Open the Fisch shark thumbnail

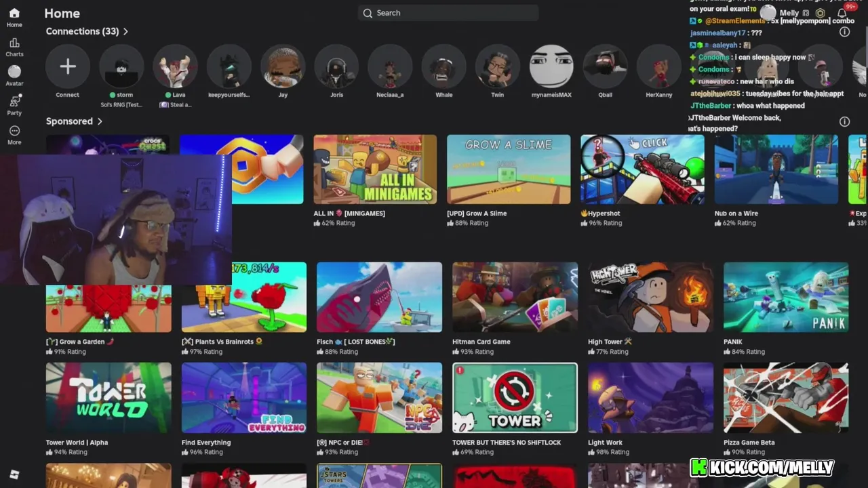(379, 297)
